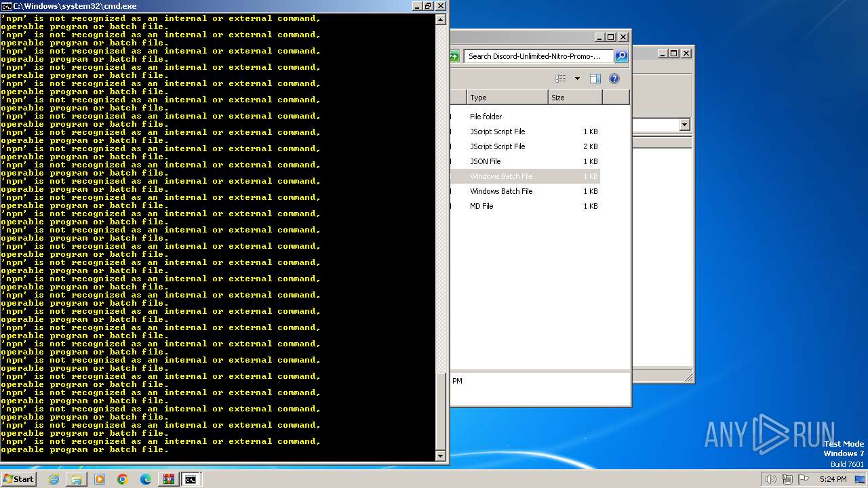Open the view options dropdown arrow
This screenshot has width=868, height=488.
(x=577, y=79)
